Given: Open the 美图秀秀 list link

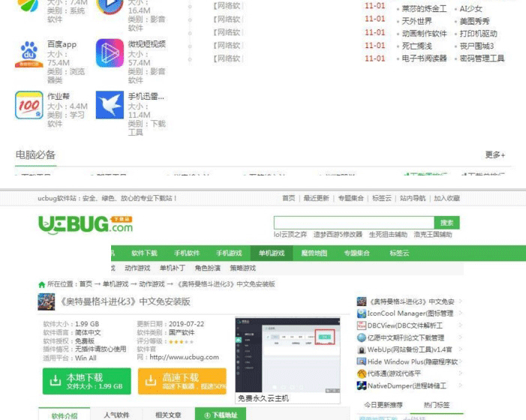Looking at the screenshot, I should point(475,21).
